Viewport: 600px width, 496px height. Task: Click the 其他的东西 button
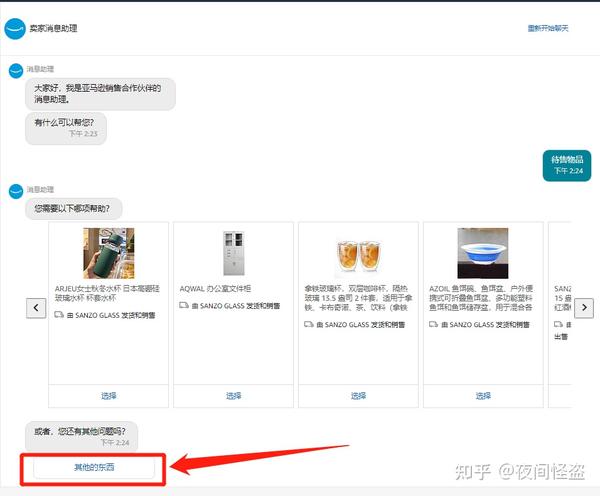click(x=94, y=467)
